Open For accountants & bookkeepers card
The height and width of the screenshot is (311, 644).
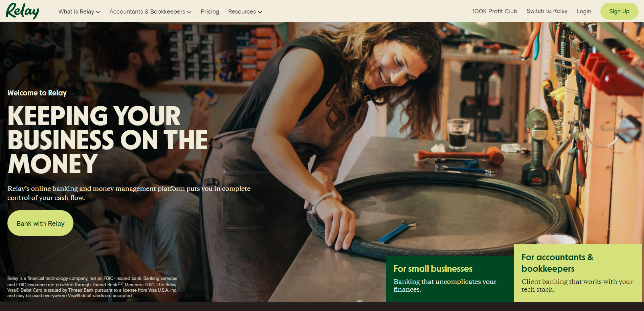pyautogui.click(x=578, y=273)
